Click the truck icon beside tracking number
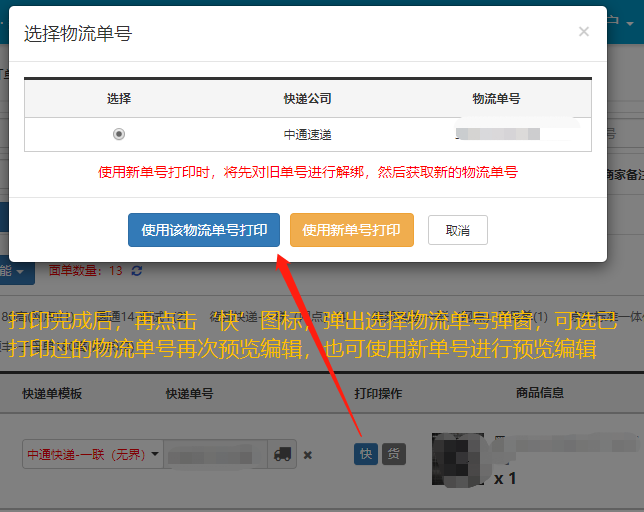The image size is (644, 512). (283, 455)
